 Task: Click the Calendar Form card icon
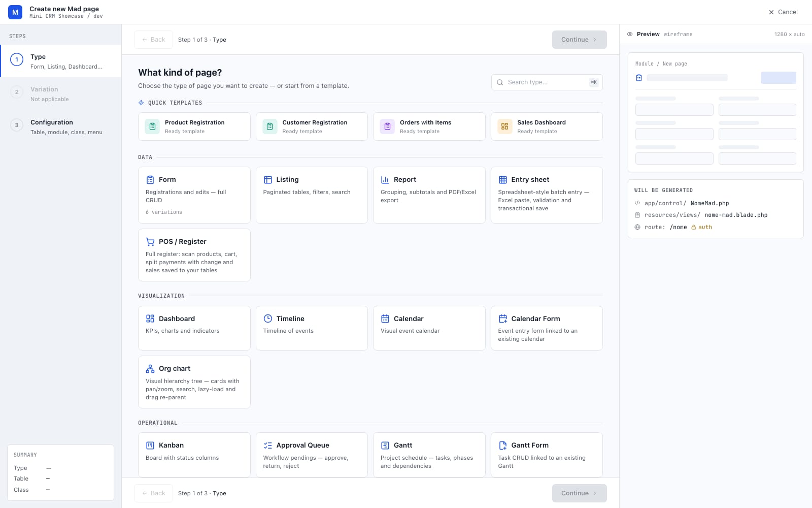coord(503,319)
